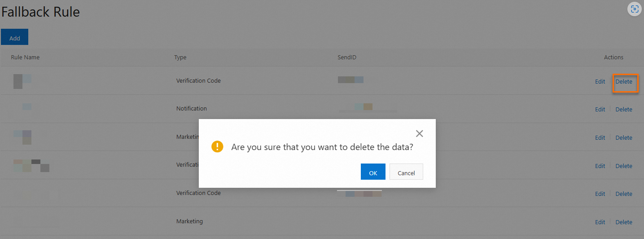644x239 pixels.
Task: Edit the first Verification Code rule
Action: (x=600, y=82)
